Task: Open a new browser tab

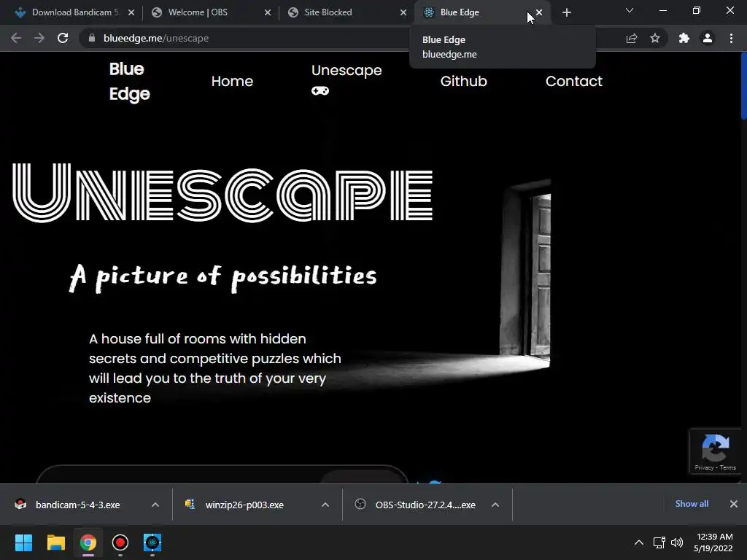Action: (x=566, y=12)
